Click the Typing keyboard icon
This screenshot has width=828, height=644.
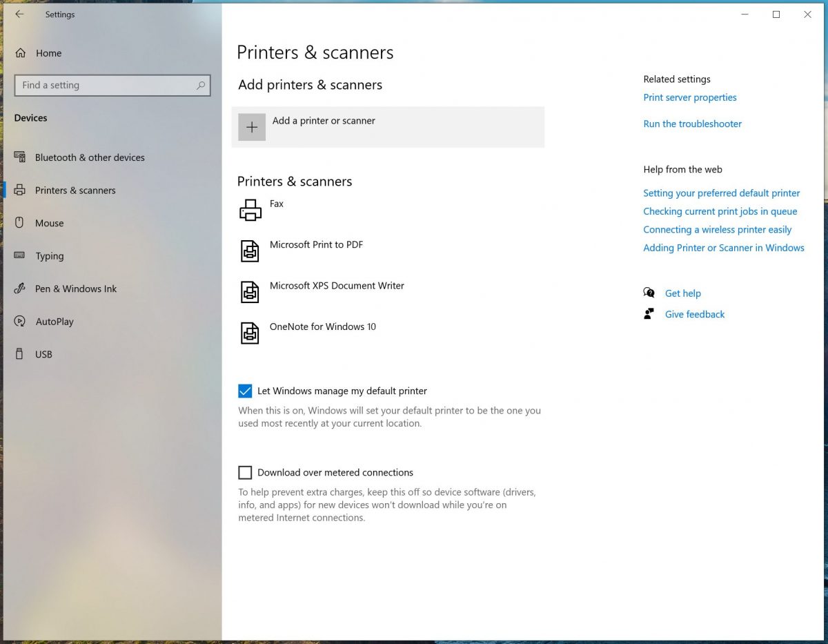coord(20,255)
